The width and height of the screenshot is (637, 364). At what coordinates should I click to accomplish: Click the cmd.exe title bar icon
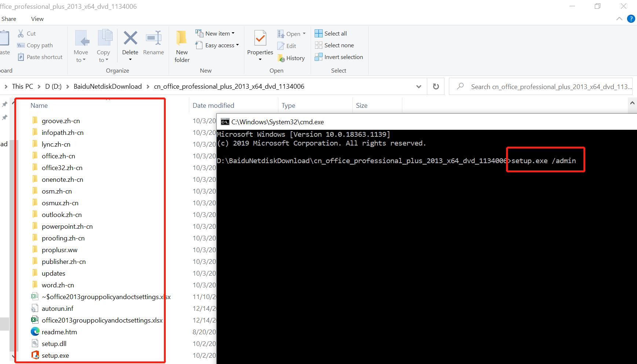click(225, 122)
